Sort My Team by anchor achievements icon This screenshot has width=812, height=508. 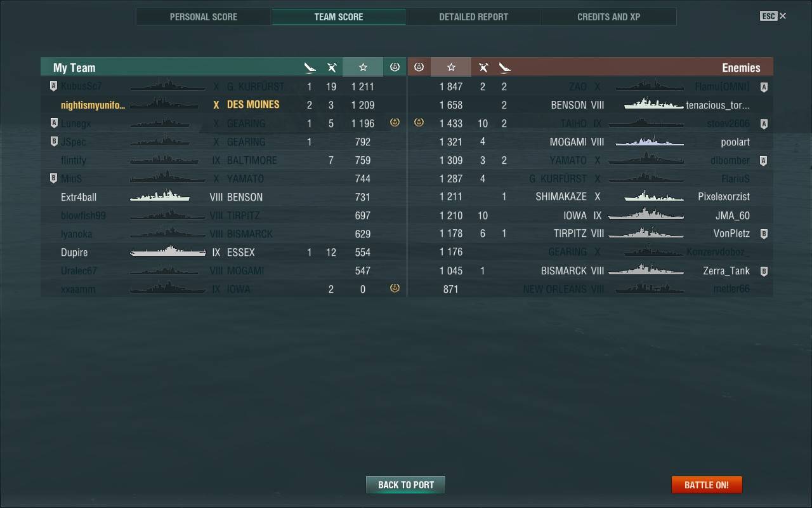(x=395, y=67)
